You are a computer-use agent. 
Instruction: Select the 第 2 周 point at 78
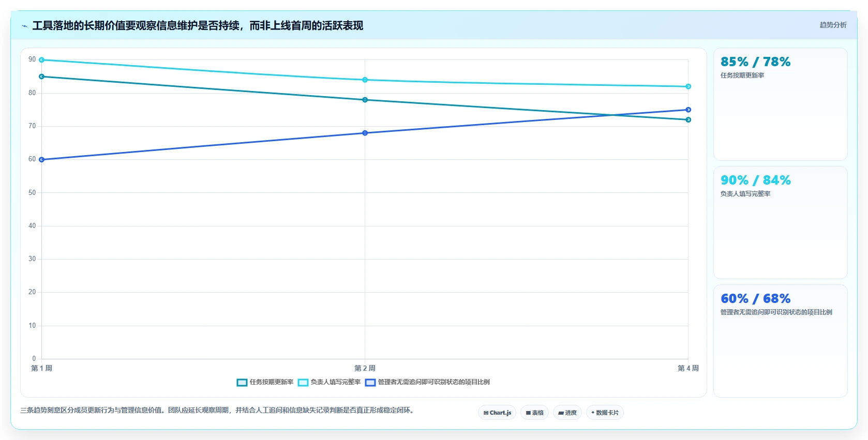365,100
